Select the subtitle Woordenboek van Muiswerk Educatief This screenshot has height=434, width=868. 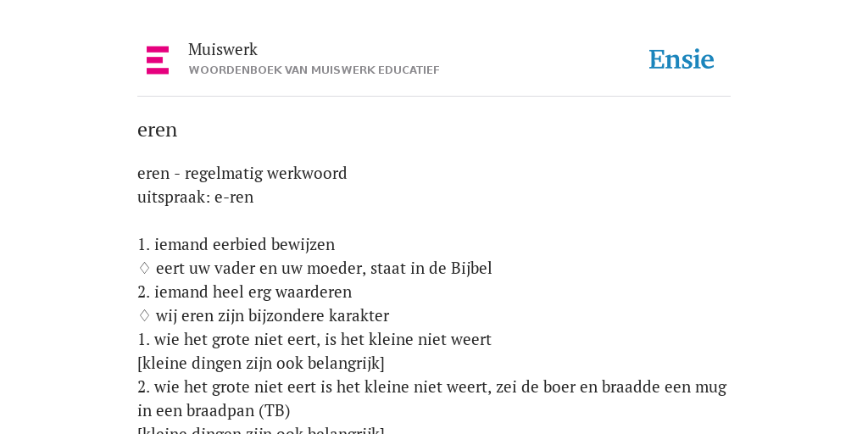coord(314,70)
